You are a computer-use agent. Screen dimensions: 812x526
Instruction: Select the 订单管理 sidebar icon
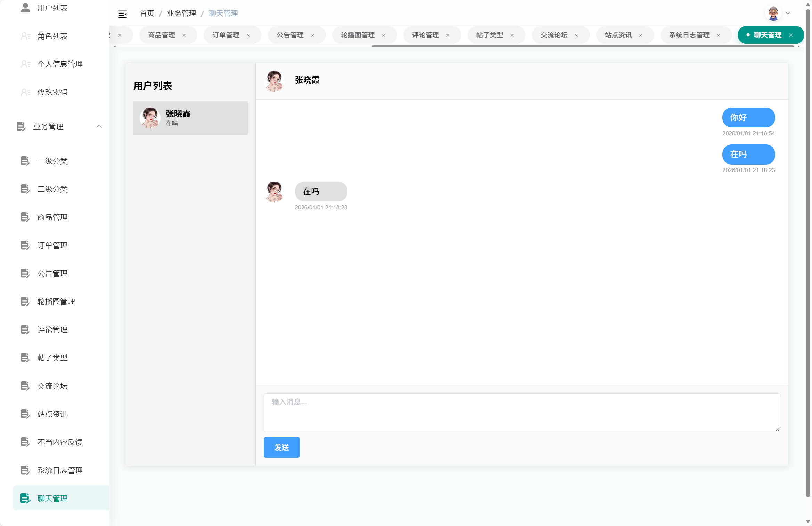25,245
